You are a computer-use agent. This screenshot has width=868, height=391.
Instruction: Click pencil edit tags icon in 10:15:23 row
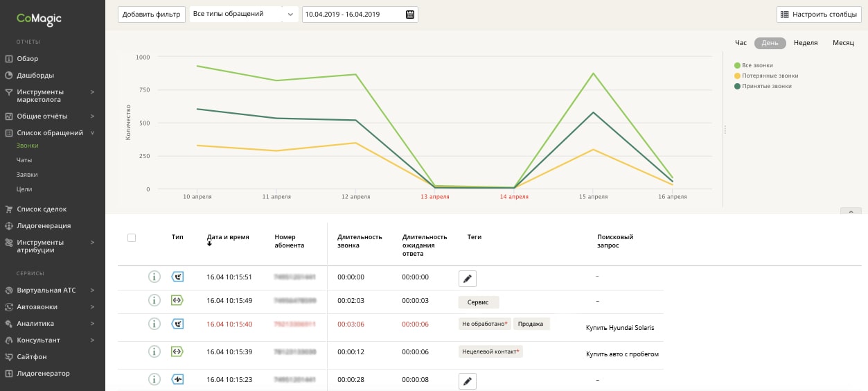[468, 381]
